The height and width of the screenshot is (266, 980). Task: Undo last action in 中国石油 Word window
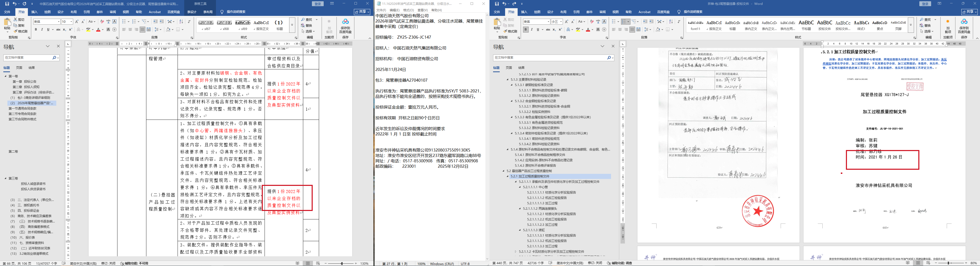coord(14,4)
